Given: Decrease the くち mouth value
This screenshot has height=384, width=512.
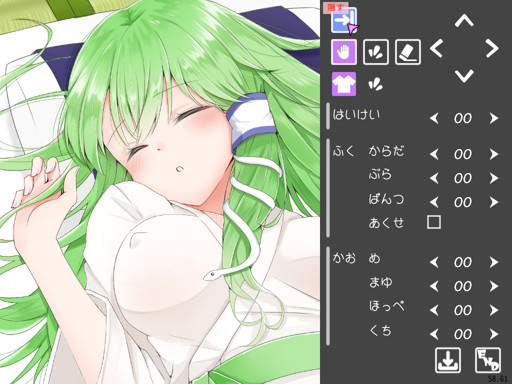Looking at the screenshot, I should point(434,334).
